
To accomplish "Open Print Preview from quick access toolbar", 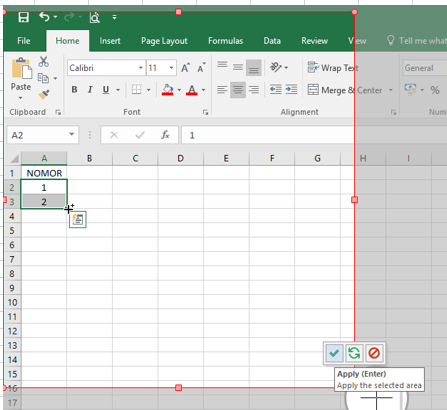I will pyautogui.click(x=95, y=17).
